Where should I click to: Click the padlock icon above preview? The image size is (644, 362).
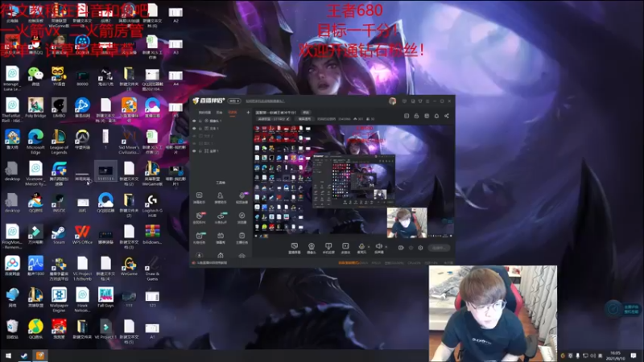(416, 116)
